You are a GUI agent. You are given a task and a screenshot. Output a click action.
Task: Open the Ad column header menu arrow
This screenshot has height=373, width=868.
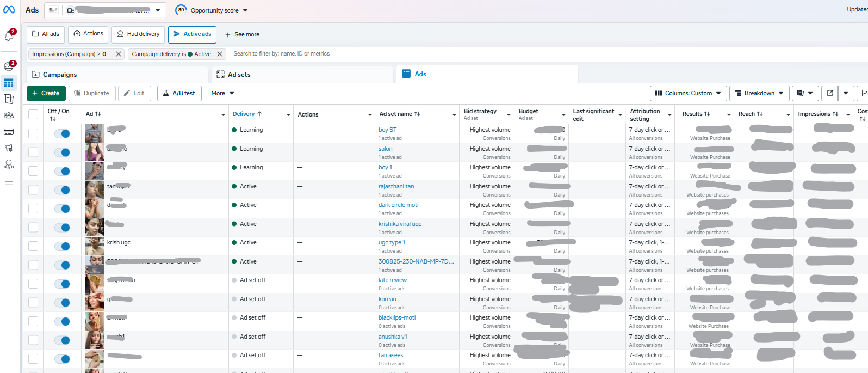223,115
